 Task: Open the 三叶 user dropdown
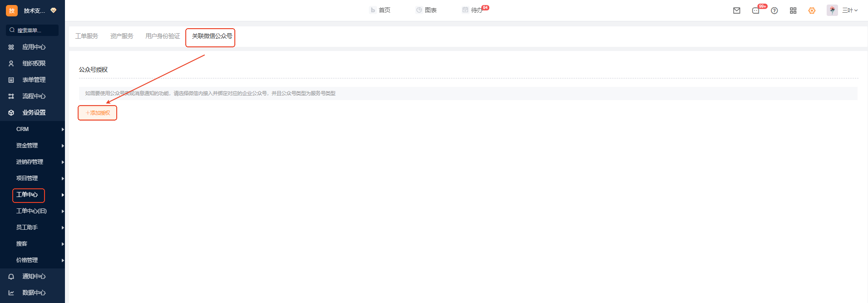(850, 10)
